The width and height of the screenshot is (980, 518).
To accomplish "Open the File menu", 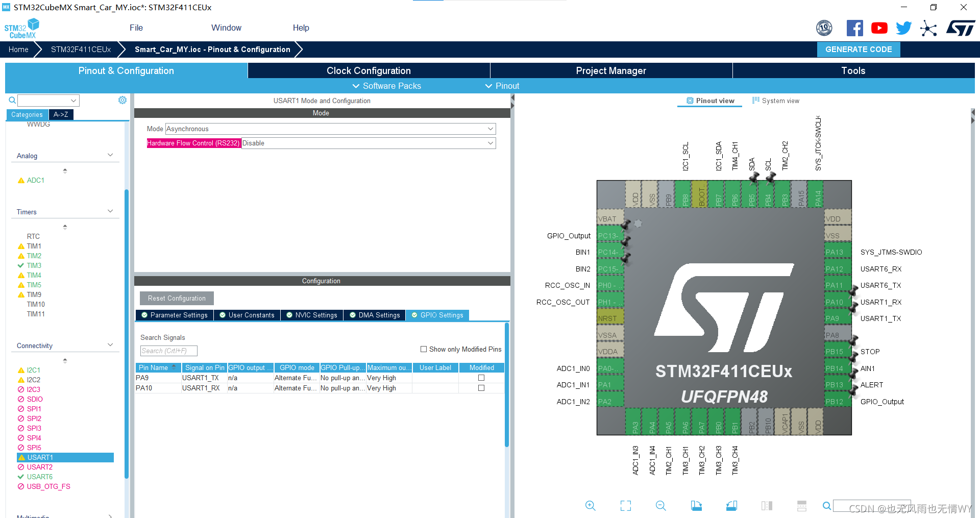I will (x=136, y=28).
